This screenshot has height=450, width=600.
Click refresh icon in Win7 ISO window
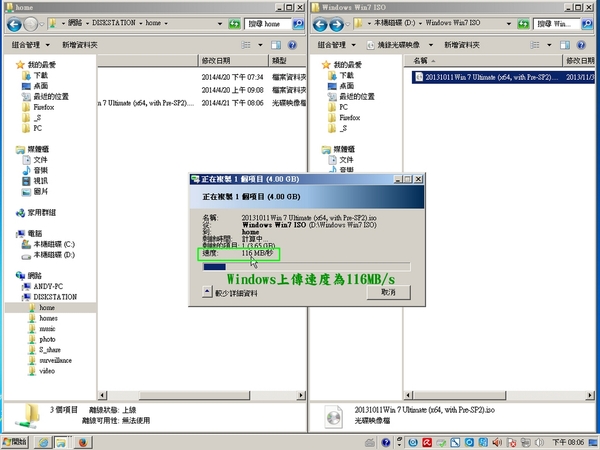coord(523,24)
